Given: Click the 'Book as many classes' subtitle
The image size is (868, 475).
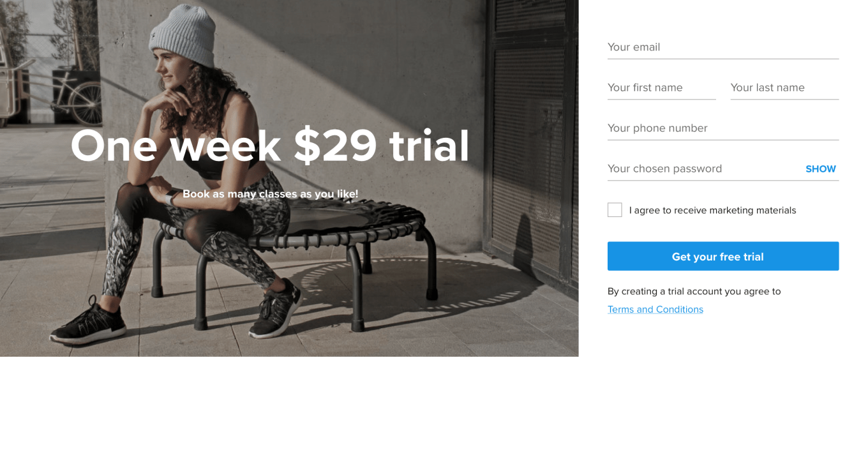Looking at the screenshot, I should point(270,193).
